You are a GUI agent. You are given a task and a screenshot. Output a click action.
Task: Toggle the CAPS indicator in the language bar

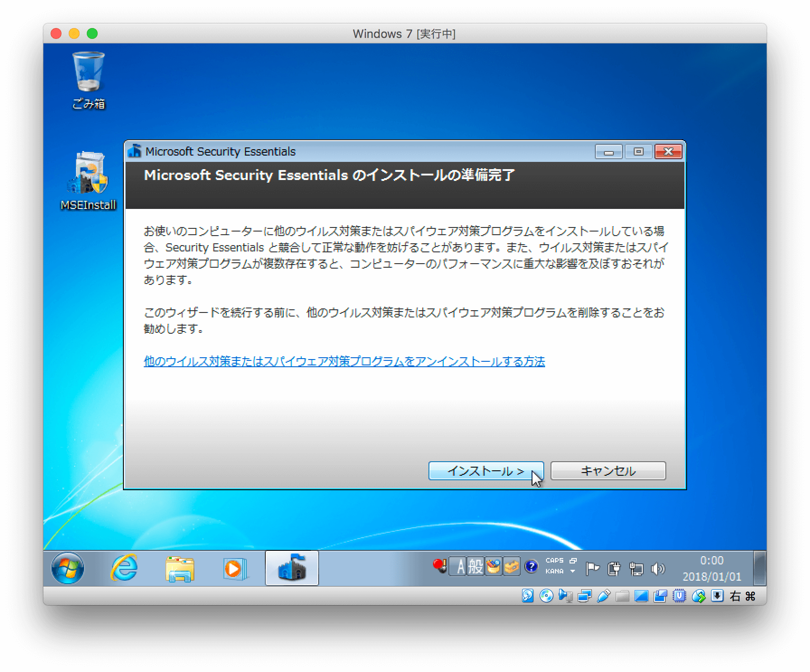coord(555,560)
